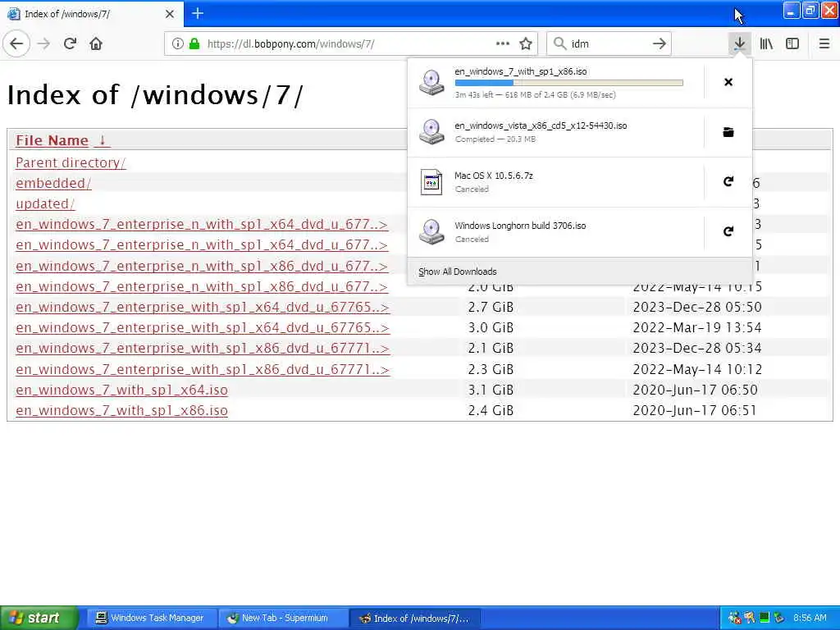Image resolution: width=840 pixels, height=630 pixels.
Task: Close the Index of /windows/7/ tab
Action: pos(170,14)
